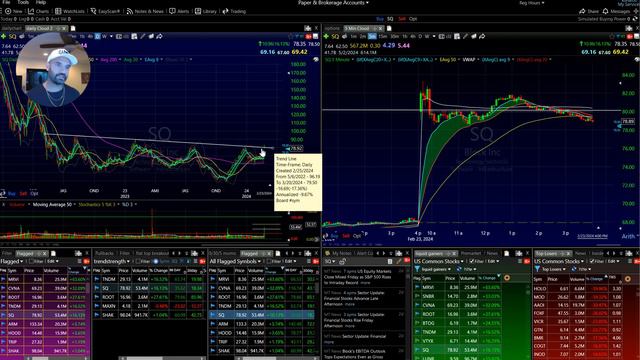Click the Buy button in the top order bar
The height and width of the screenshot is (360, 640).
(380, 19)
